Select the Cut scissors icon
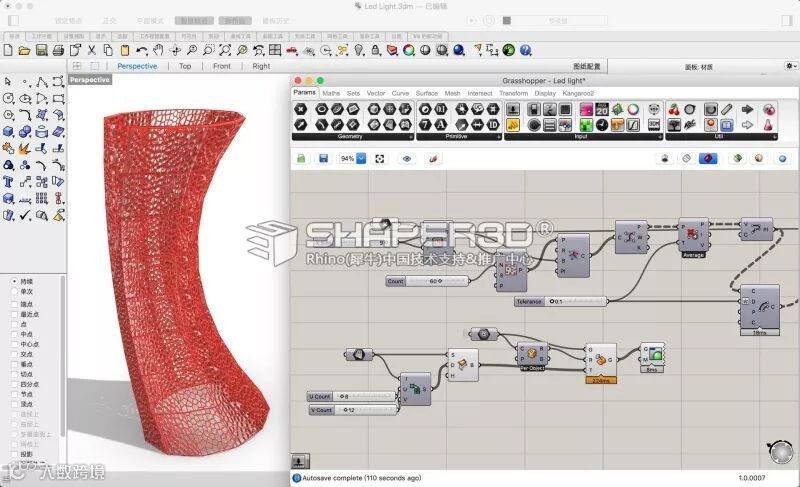This screenshot has height=487, width=800. tap(92, 50)
